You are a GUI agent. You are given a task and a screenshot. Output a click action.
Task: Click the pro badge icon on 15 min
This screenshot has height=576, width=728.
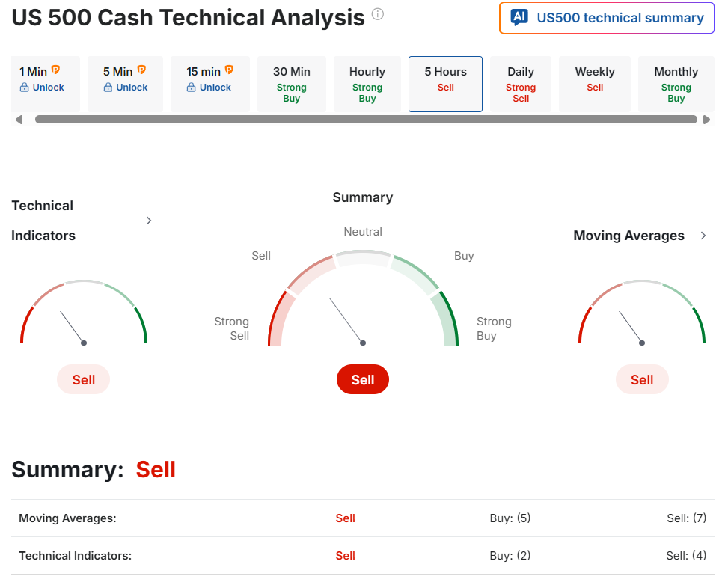tap(229, 70)
